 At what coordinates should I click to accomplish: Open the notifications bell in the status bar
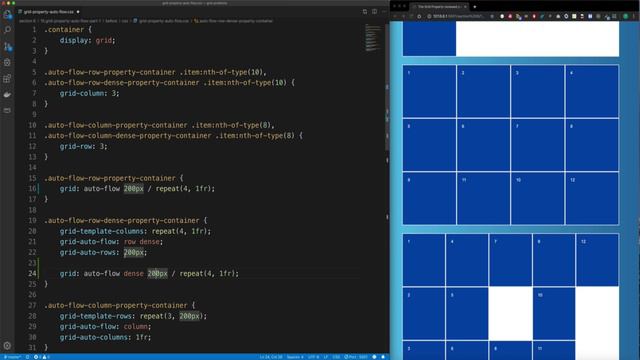(383, 357)
